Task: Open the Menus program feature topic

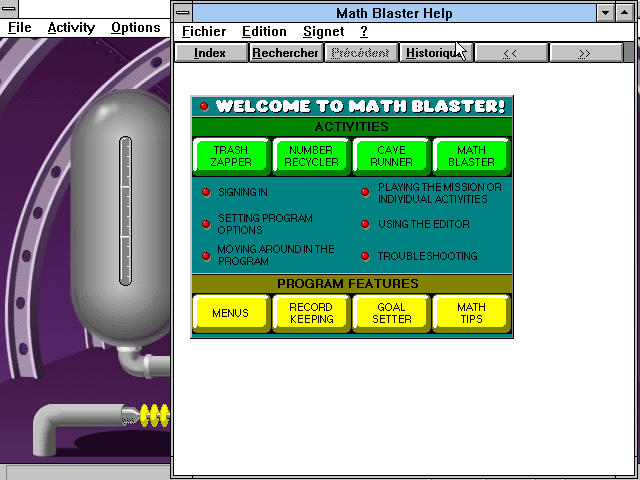Action: (231, 313)
